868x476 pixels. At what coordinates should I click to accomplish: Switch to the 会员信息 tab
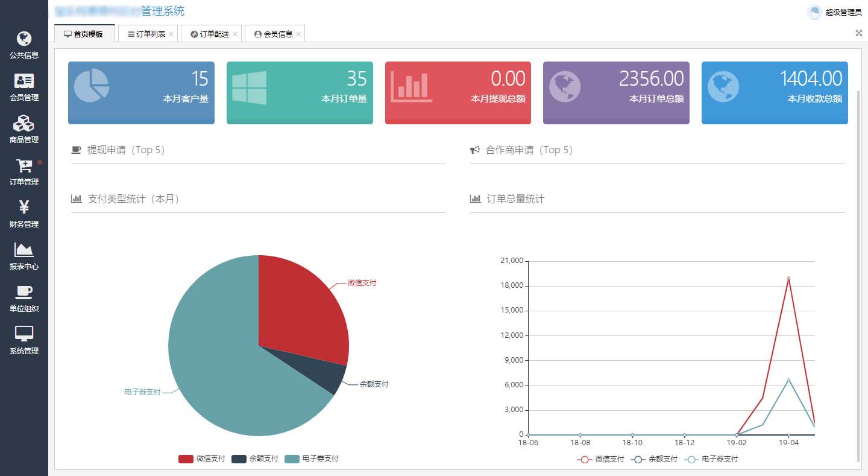click(274, 34)
